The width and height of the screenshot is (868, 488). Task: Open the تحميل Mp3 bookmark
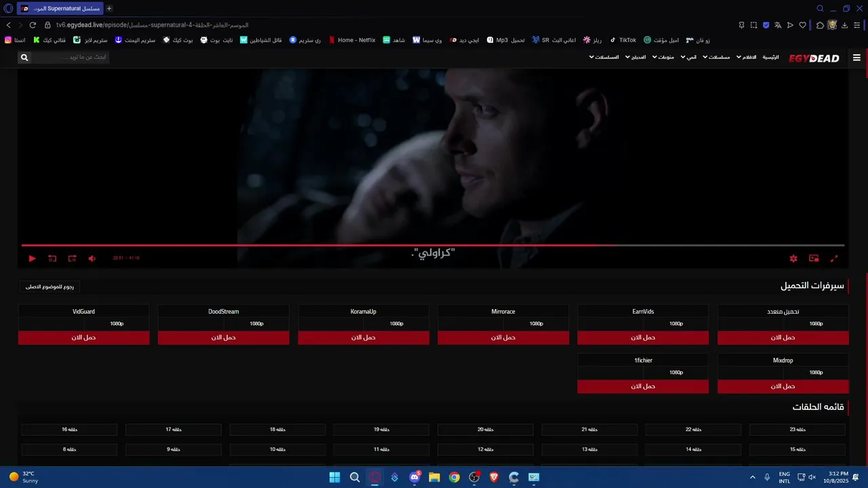[x=506, y=40]
